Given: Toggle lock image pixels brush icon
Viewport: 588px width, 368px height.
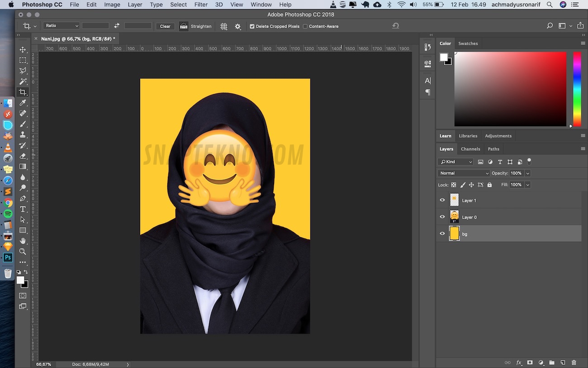Looking at the screenshot, I should (463, 185).
